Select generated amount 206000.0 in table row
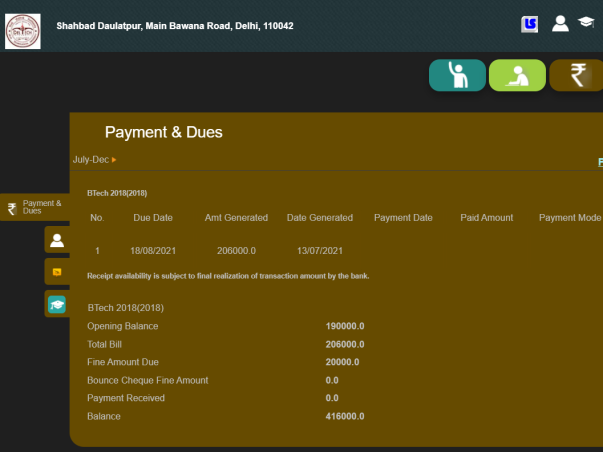Screen dimensions: 603x452 tap(236, 251)
